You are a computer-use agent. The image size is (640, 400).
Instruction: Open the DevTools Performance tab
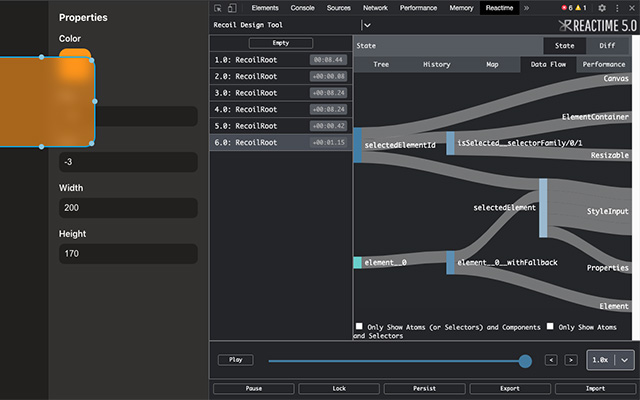click(418, 8)
